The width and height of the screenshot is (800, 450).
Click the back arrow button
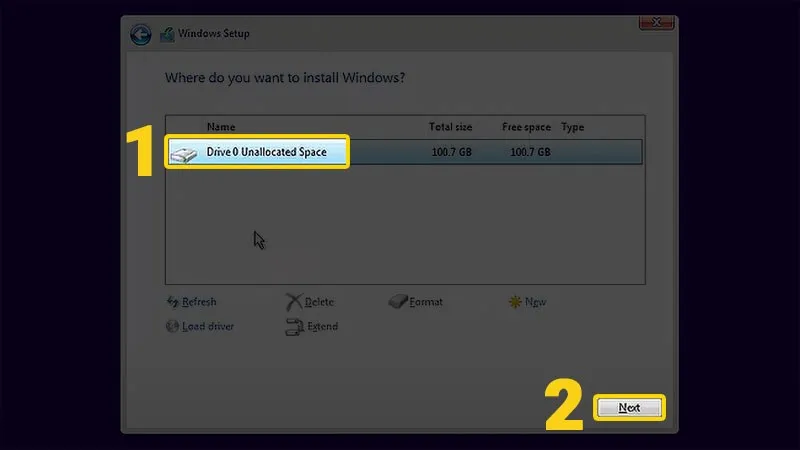(141, 34)
